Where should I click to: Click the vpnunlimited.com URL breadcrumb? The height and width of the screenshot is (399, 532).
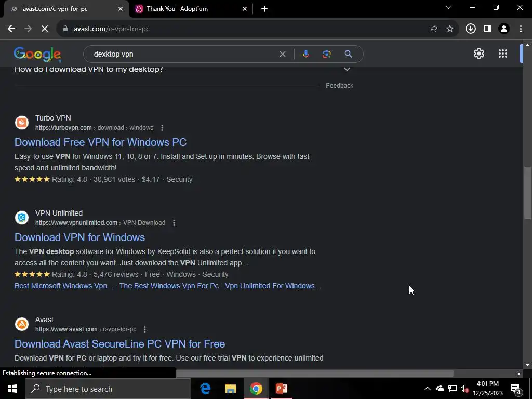click(x=100, y=223)
